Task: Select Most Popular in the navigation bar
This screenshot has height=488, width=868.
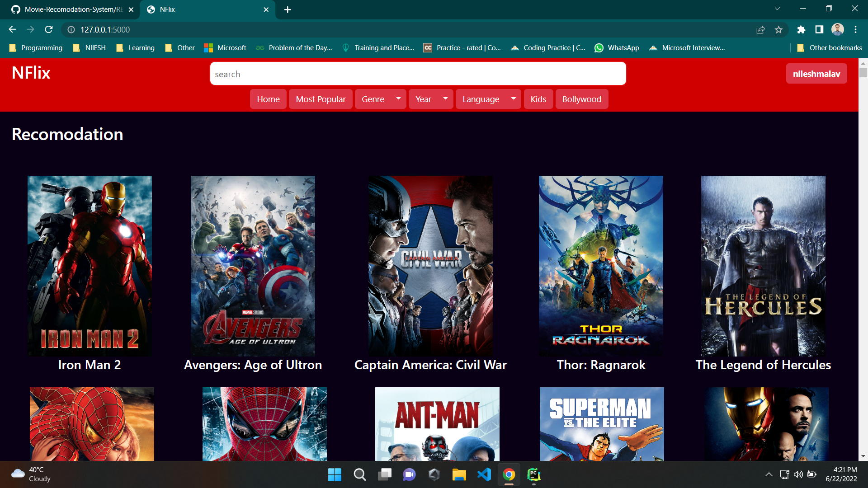Action: [321, 99]
